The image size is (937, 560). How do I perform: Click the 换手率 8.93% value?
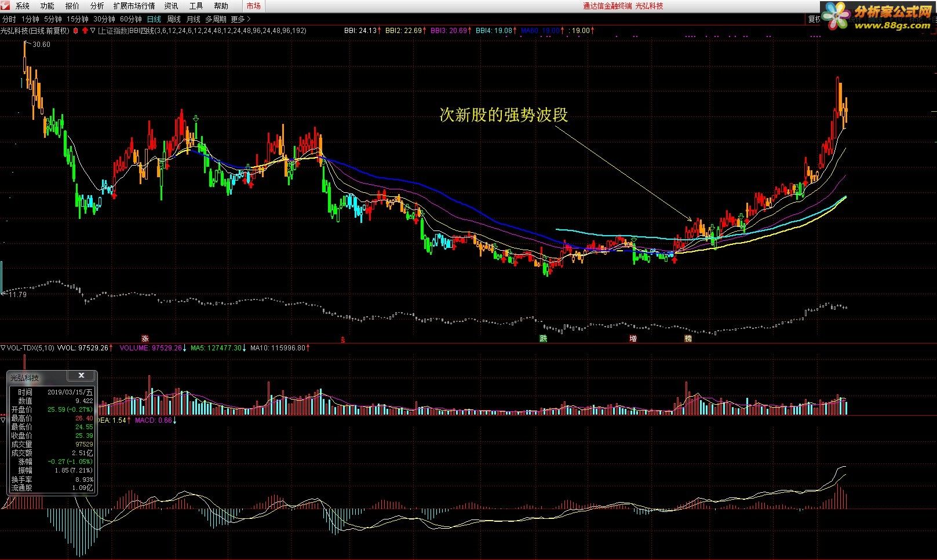[x=85, y=480]
